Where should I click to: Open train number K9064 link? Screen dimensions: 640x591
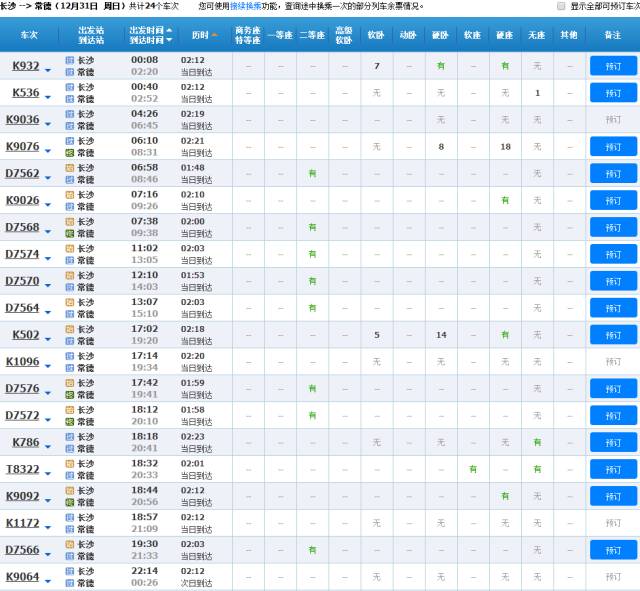pyautogui.click(x=22, y=577)
